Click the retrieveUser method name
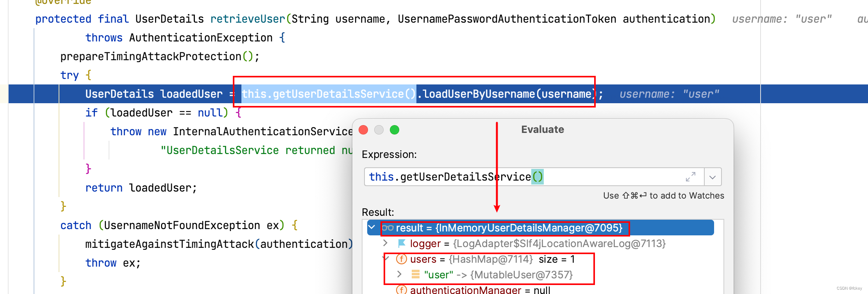Viewport: 868px width, 294px height. 248,19
